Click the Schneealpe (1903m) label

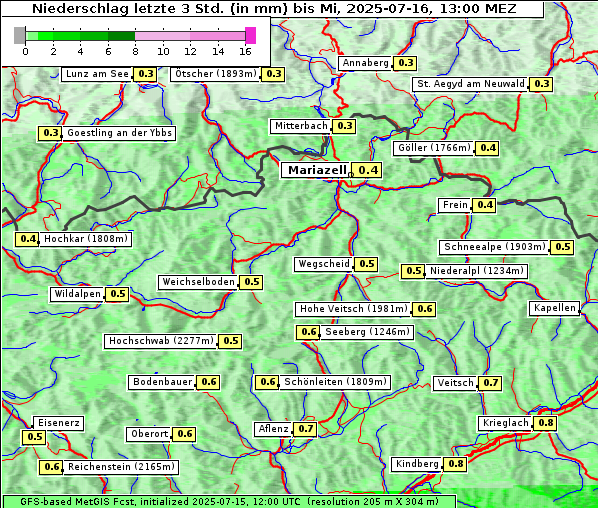[495, 247]
